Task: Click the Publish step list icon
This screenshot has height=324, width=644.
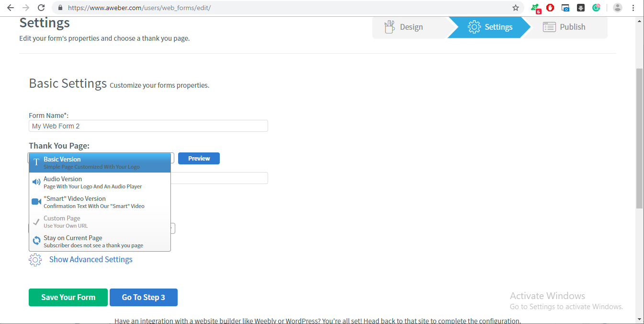Action: pyautogui.click(x=549, y=27)
